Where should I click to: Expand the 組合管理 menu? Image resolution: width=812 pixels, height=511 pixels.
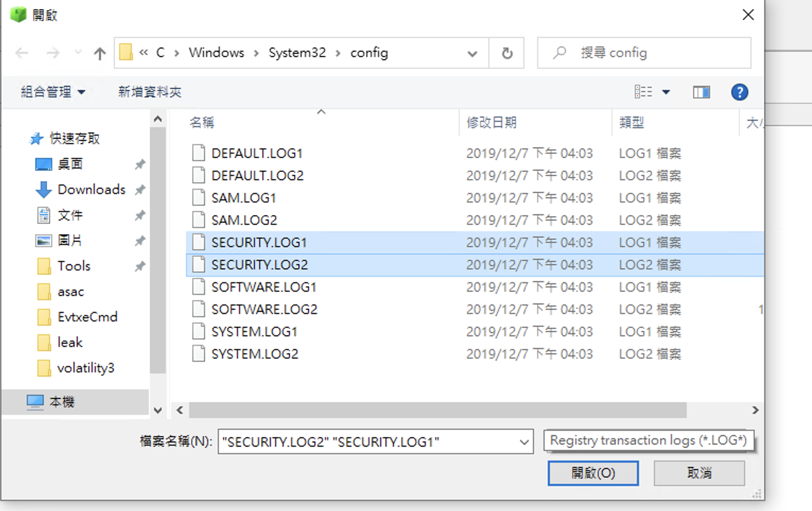coord(53,92)
